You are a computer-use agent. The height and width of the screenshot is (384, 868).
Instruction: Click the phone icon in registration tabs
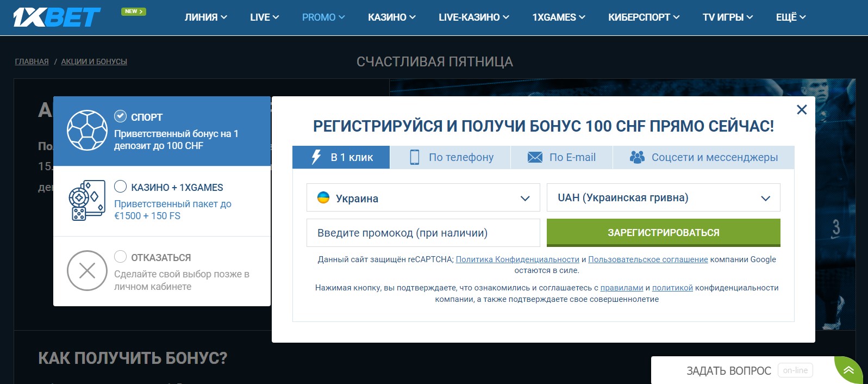click(414, 157)
